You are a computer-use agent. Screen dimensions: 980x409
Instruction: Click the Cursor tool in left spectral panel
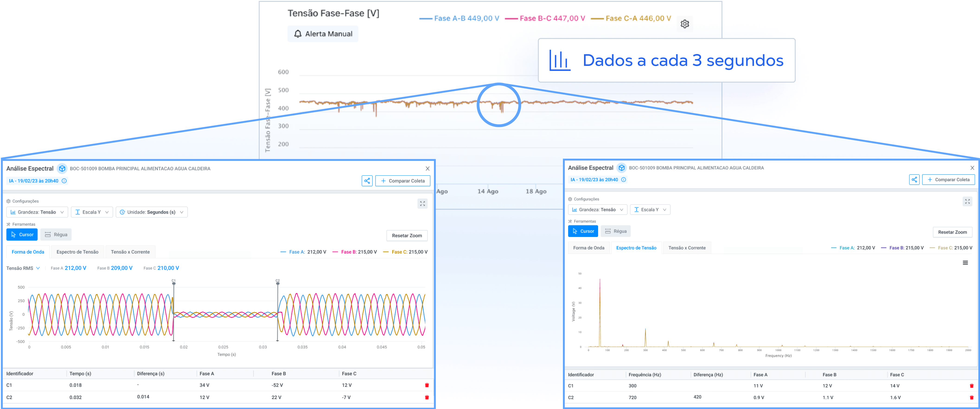coord(21,235)
